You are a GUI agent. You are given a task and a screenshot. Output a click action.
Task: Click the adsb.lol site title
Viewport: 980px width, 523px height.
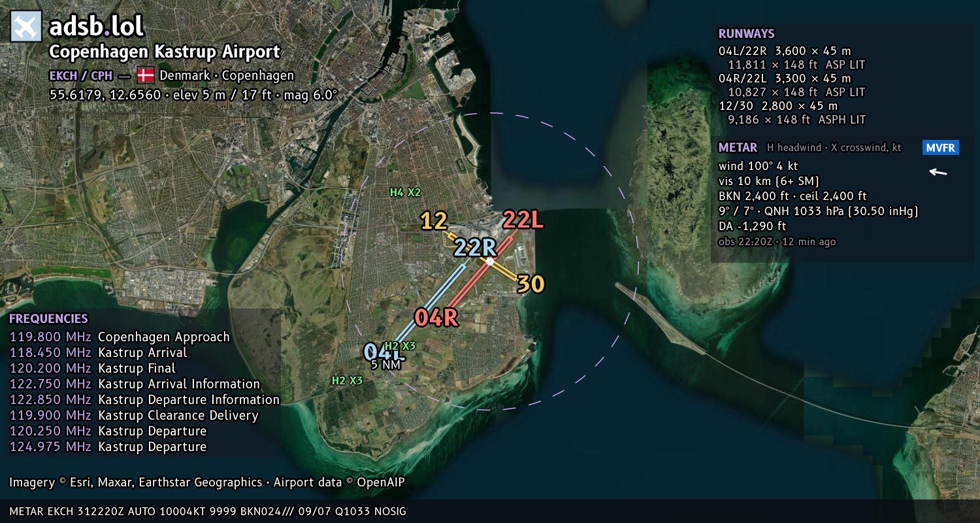tap(96, 27)
